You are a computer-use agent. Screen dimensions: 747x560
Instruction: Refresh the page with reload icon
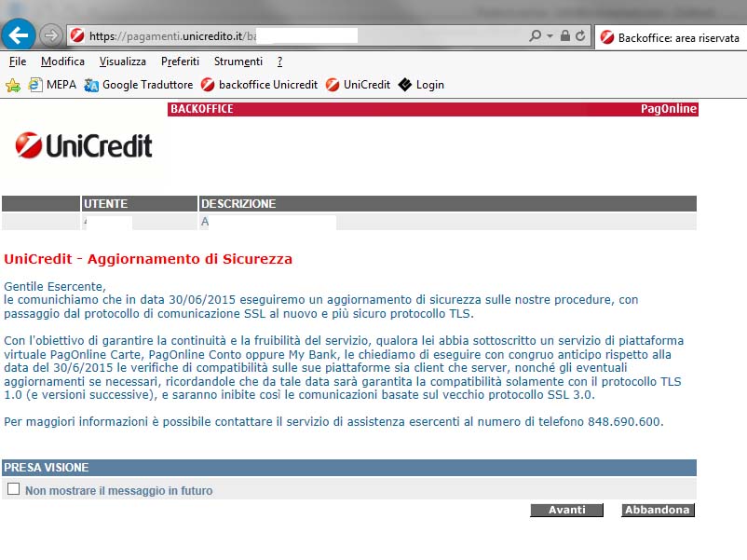[x=580, y=35]
